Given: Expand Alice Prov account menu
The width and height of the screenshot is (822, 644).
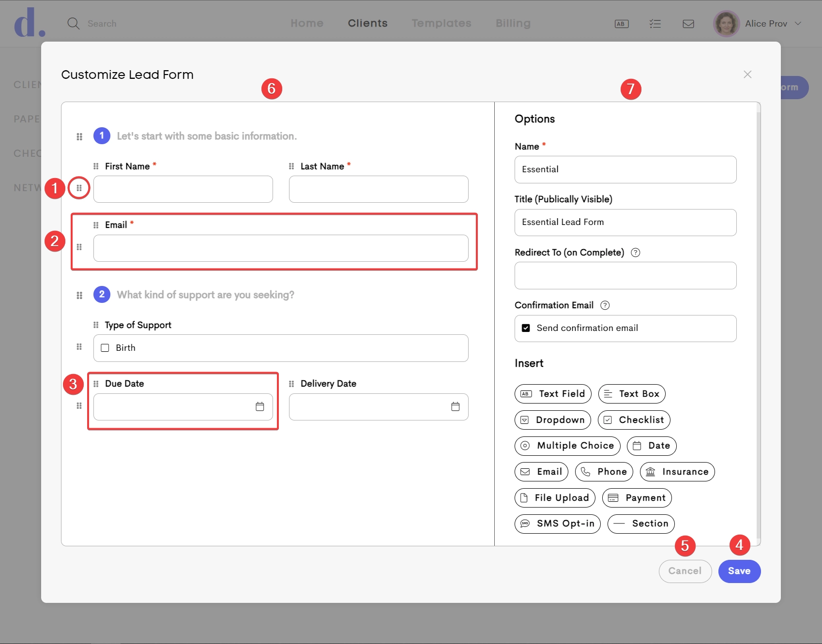Looking at the screenshot, I should coord(798,24).
